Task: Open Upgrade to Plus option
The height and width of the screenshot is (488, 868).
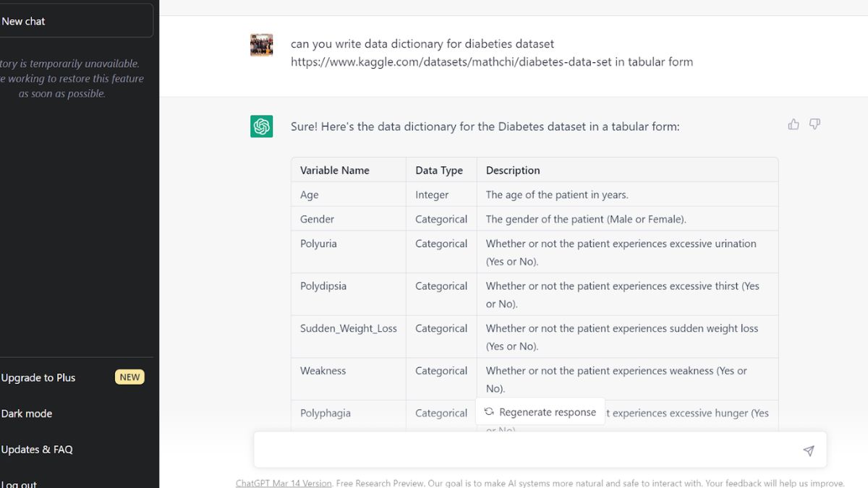Action: [x=38, y=377]
